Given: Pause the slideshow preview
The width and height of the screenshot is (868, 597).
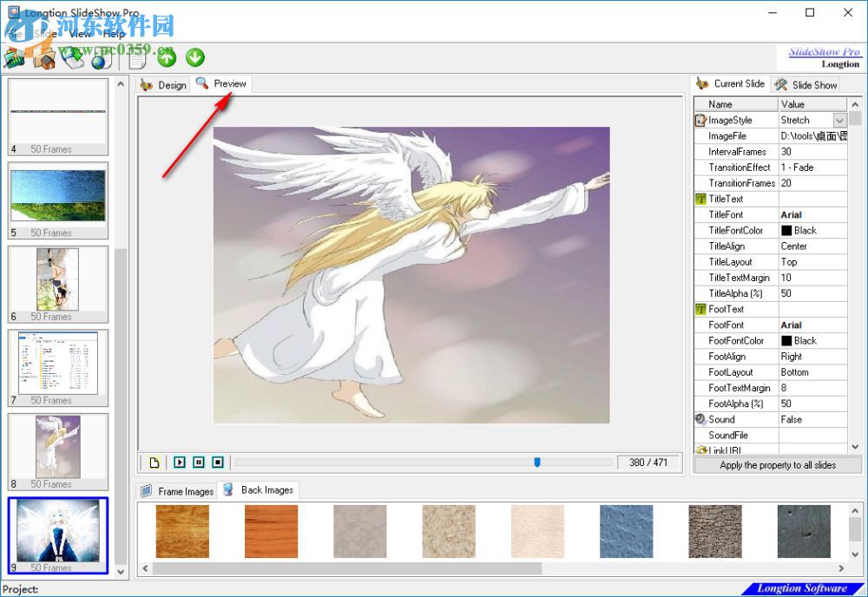Looking at the screenshot, I should 198,462.
